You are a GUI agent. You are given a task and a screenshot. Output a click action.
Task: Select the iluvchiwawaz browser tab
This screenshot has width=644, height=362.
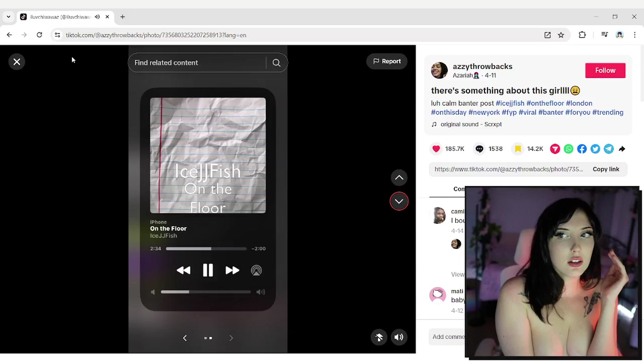click(x=65, y=17)
